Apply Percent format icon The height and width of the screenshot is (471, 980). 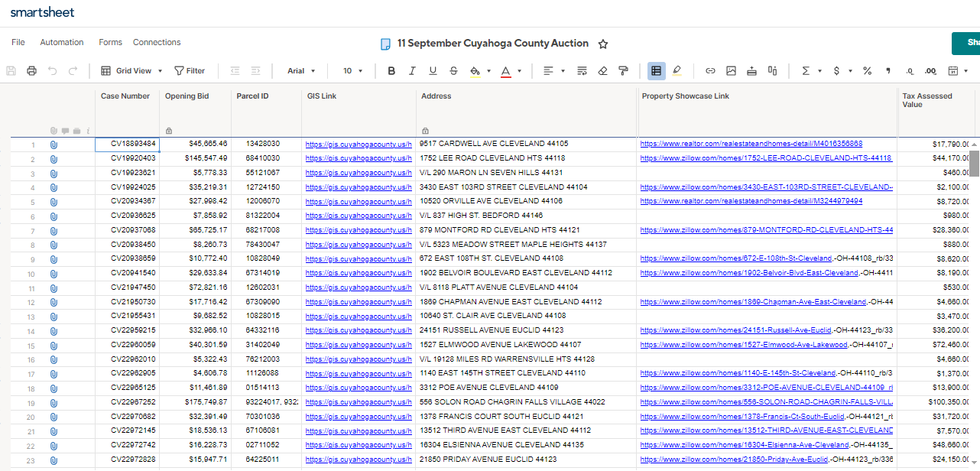[x=867, y=71]
